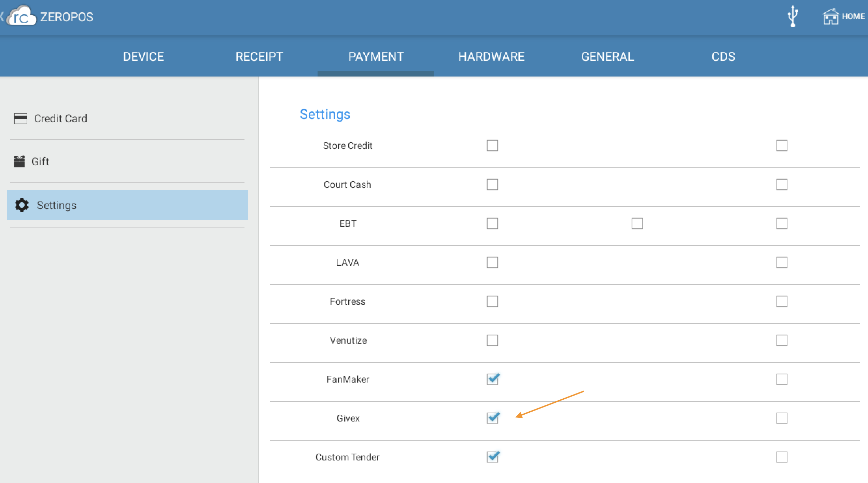Click the Custom Tender label
This screenshot has width=868, height=483.
[348, 457]
